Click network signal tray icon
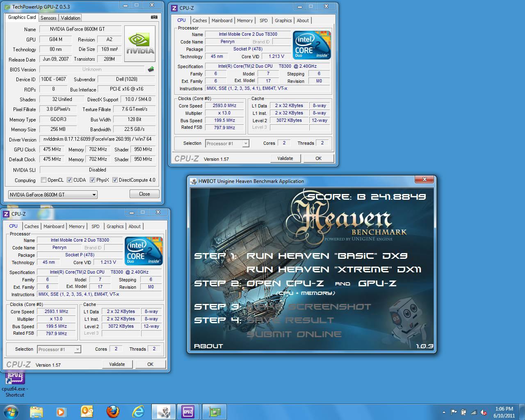This screenshot has width=525, height=420. [474, 412]
